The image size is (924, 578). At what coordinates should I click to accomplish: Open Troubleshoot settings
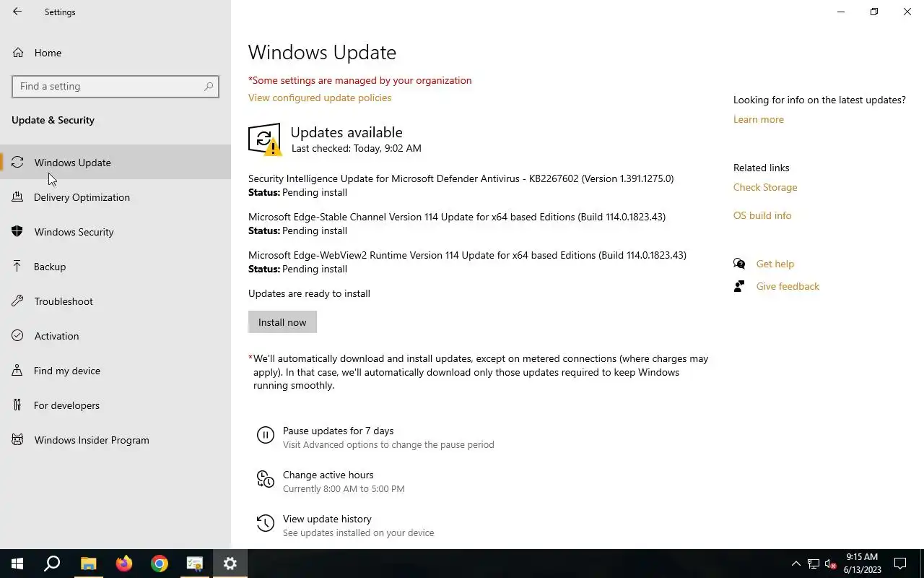click(x=115, y=301)
